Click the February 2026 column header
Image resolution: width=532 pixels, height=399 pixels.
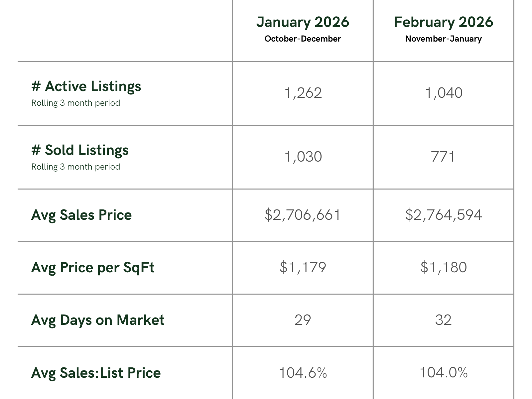[443, 22]
